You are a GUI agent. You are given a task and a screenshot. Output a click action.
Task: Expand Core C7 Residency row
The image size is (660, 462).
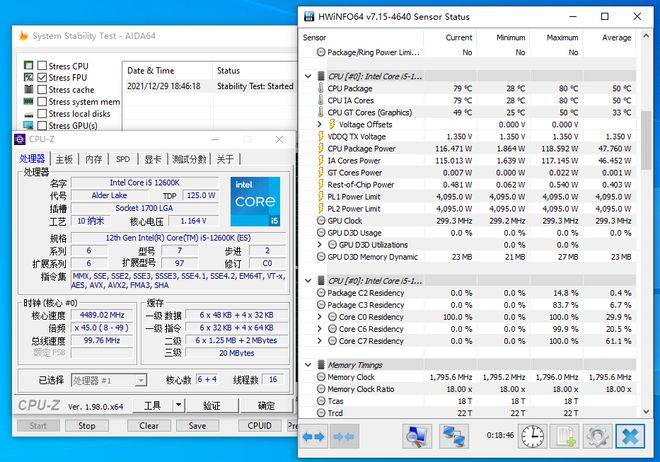pyautogui.click(x=319, y=341)
